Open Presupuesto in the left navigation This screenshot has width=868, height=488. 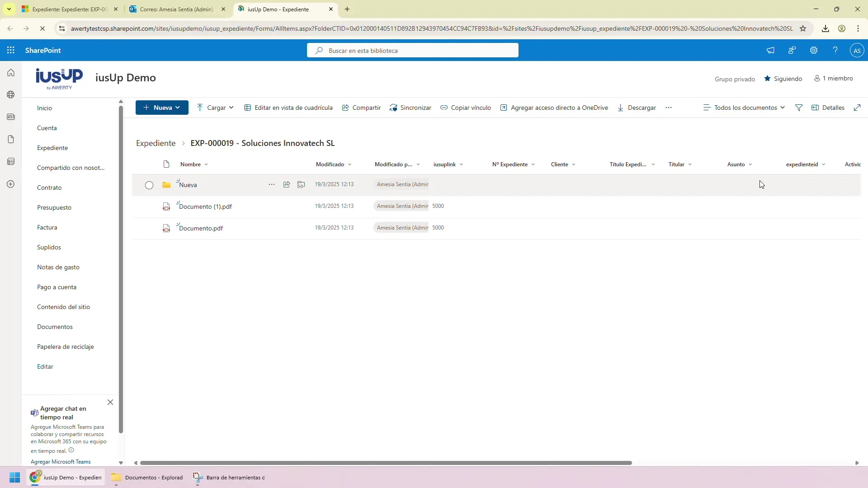click(54, 207)
